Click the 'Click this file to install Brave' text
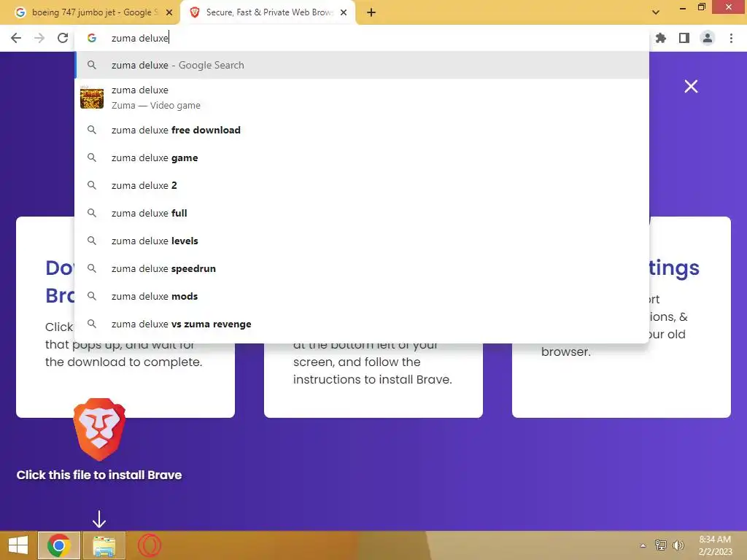 pyautogui.click(x=99, y=475)
